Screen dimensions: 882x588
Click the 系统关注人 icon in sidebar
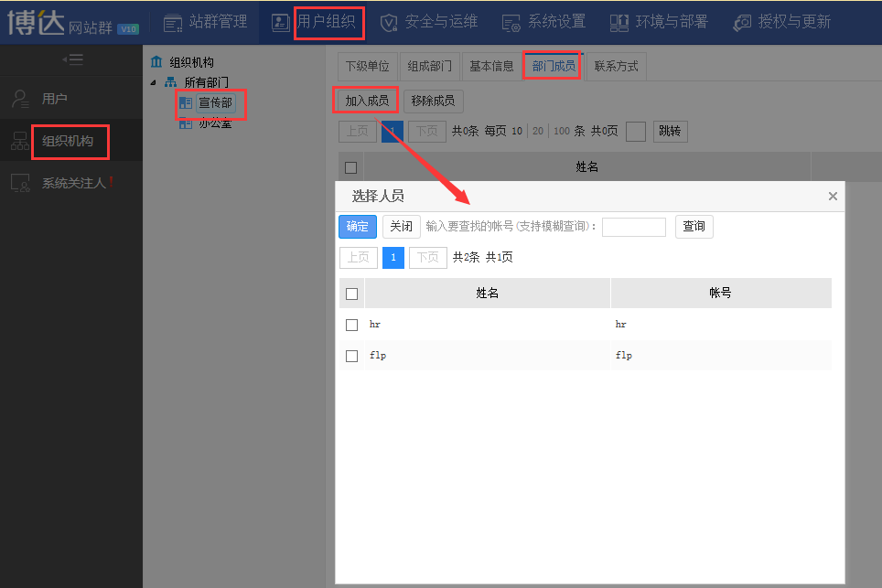point(20,183)
